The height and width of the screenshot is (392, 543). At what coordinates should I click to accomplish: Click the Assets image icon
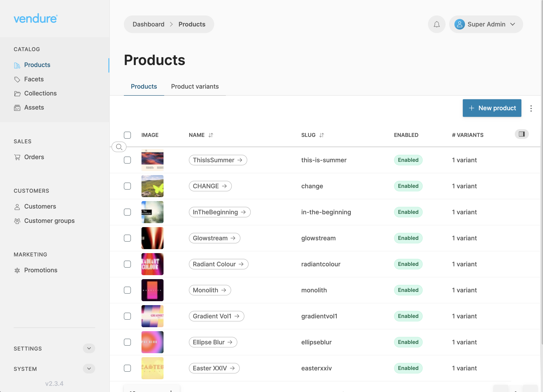coord(17,108)
